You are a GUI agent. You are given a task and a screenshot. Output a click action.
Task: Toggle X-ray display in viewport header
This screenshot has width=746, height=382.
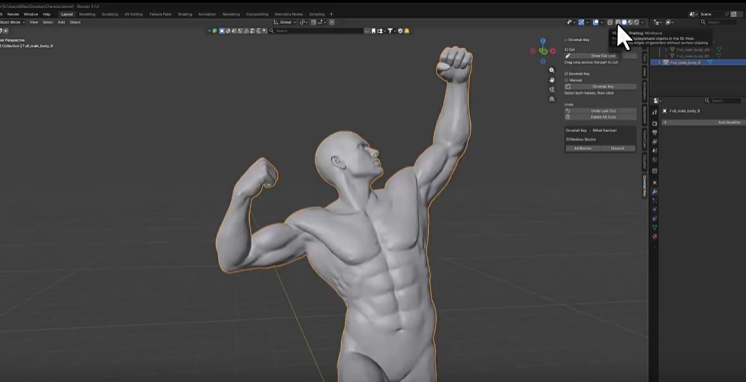610,22
